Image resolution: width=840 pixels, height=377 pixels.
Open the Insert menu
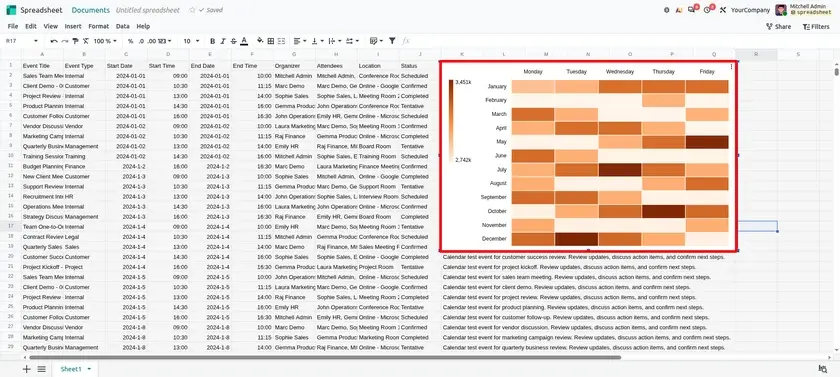73,26
